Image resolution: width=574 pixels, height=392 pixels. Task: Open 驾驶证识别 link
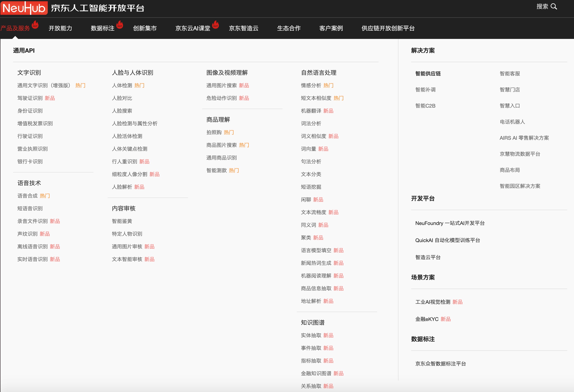[30, 98]
